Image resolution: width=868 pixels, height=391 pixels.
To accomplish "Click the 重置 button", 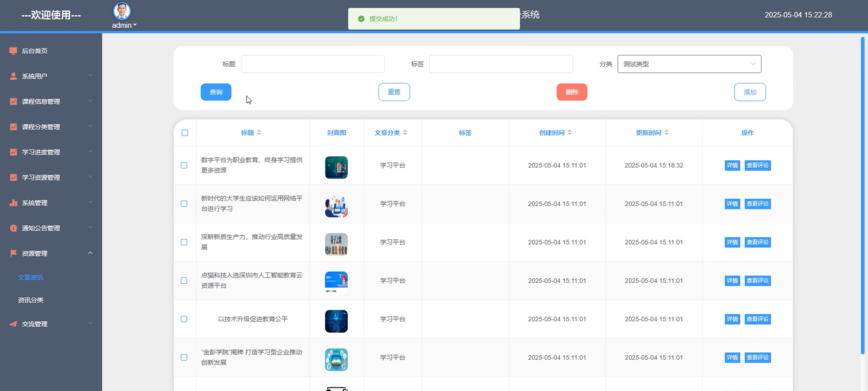I will [x=394, y=92].
